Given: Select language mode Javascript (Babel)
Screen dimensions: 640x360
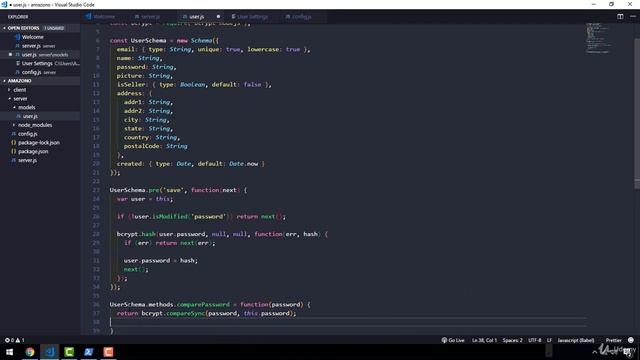Looking at the screenshot, I should (576, 340).
